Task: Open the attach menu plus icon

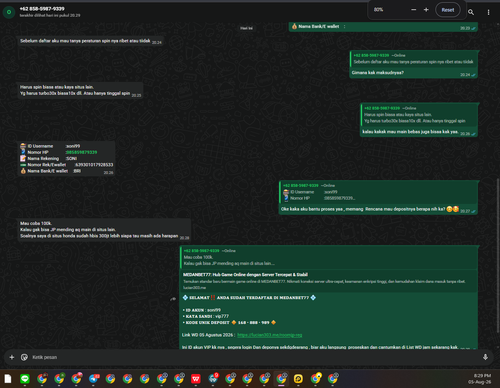Action: pos(12,357)
